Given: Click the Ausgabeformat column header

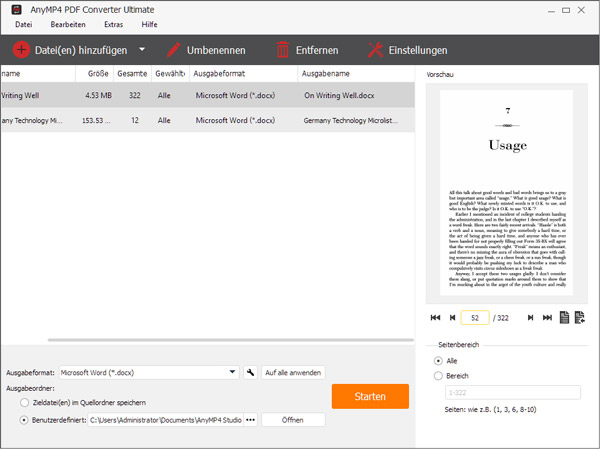Looking at the screenshot, I should pos(243,73).
